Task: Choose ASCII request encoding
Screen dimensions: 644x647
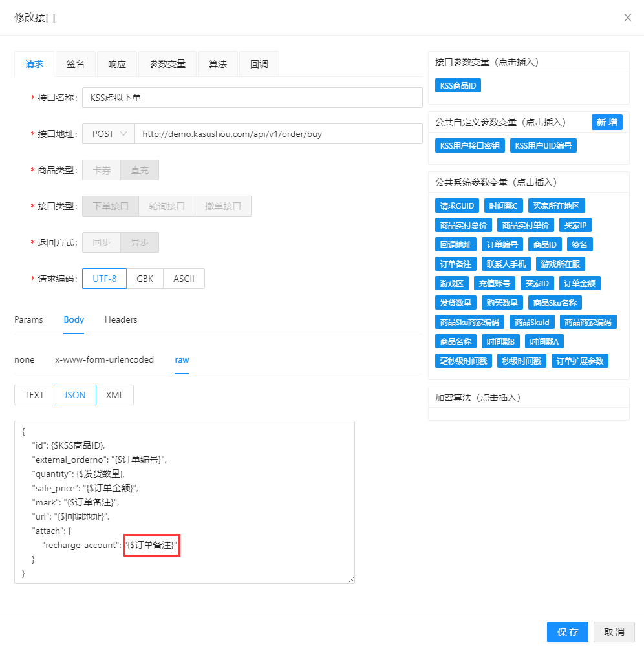Action: coord(184,279)
